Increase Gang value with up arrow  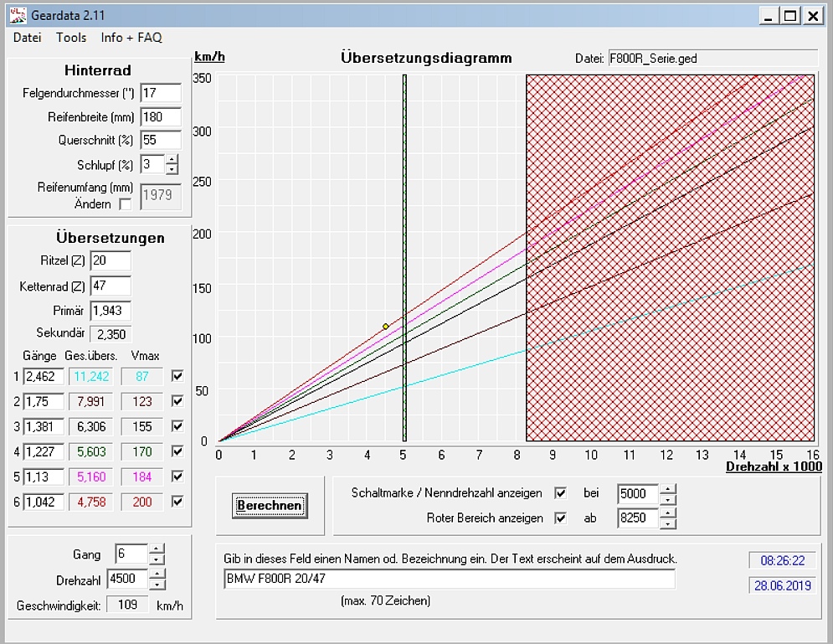coord(157,549)
